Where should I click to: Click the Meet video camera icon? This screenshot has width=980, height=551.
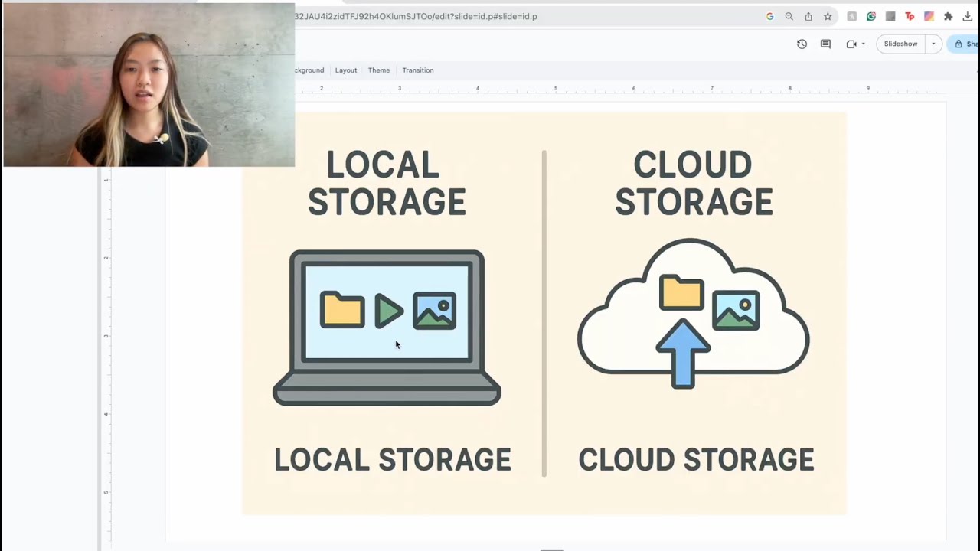[851, 44]
